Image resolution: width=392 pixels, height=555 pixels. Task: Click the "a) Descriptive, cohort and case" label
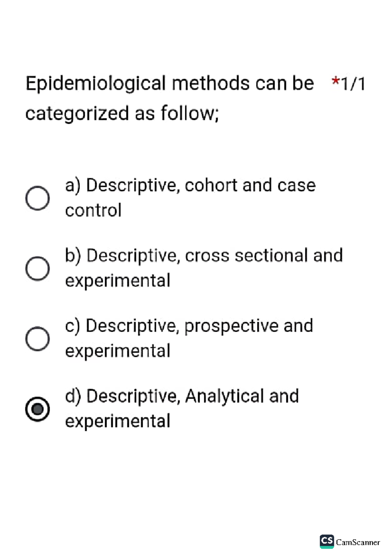pyautogui.click(x=190, y=186)
